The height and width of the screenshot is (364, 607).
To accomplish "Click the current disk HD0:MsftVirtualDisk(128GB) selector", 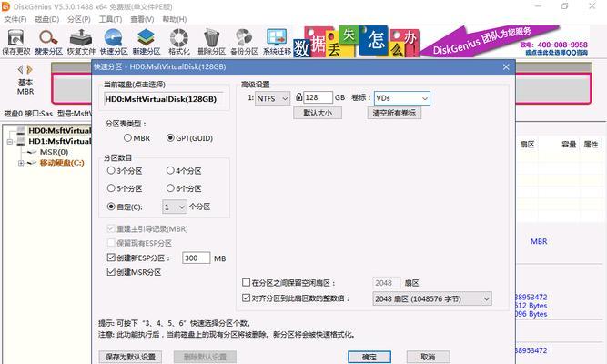I will point(164,99).
